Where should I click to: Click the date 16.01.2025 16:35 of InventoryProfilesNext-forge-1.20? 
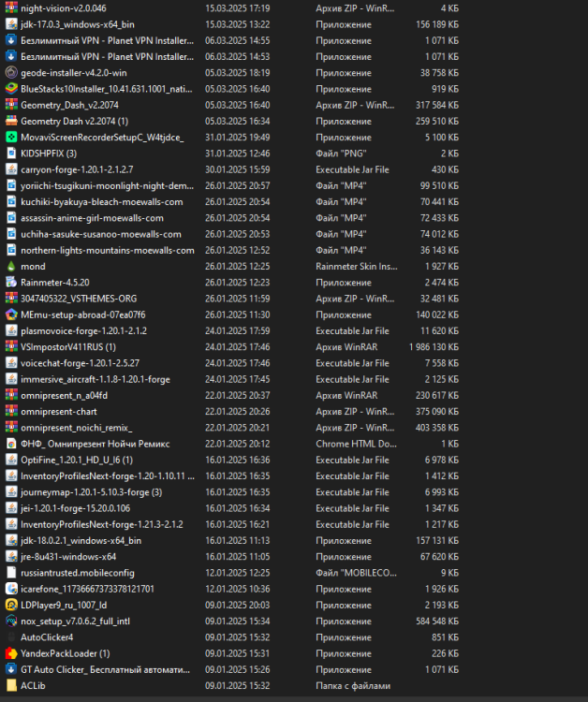(x=237, y=475)
